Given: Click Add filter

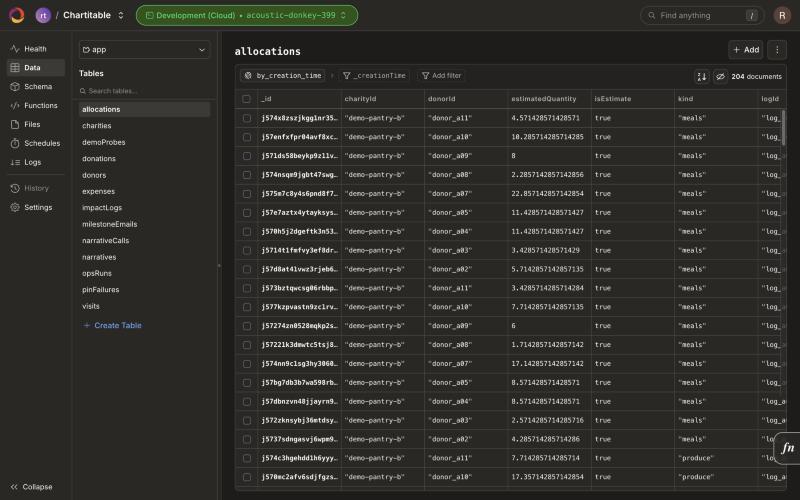Looking at the screenshot, I should [x=441, y=76].
